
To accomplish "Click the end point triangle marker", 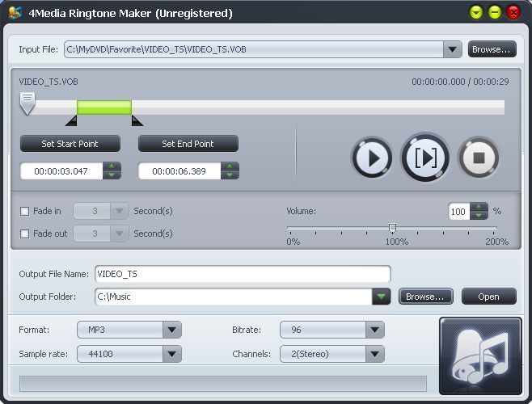I will coord(137,120).
